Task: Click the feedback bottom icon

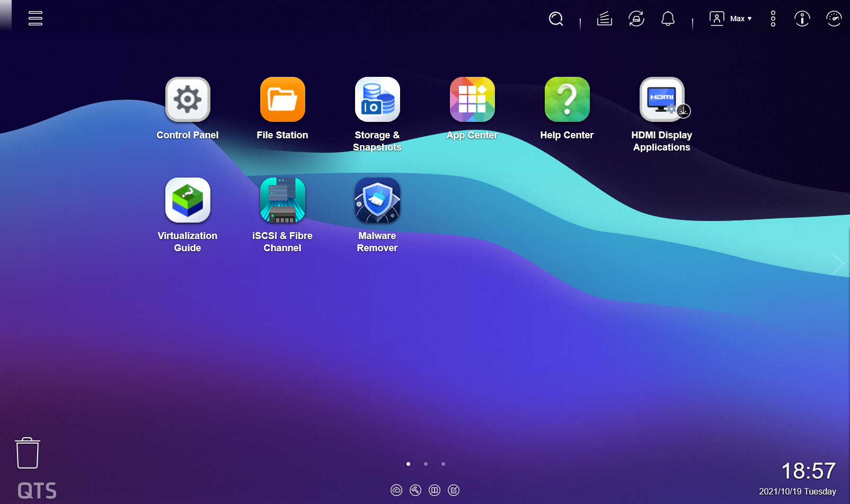Action: coord(454,490)
